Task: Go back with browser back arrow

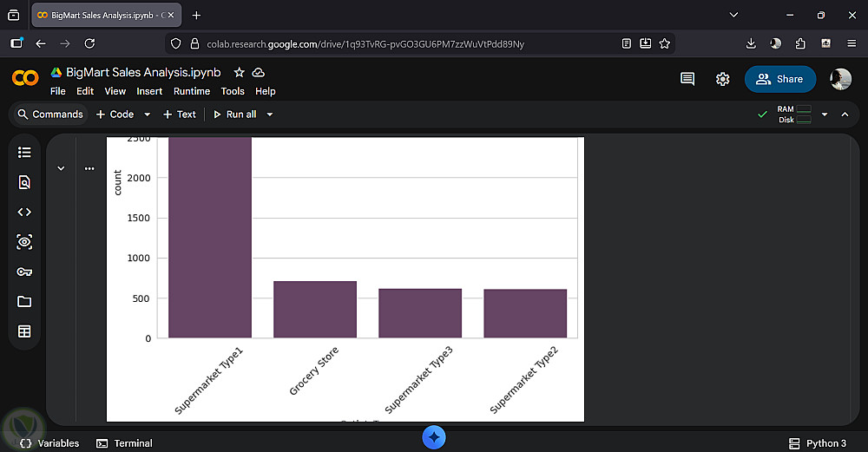Action: [41, 43]
